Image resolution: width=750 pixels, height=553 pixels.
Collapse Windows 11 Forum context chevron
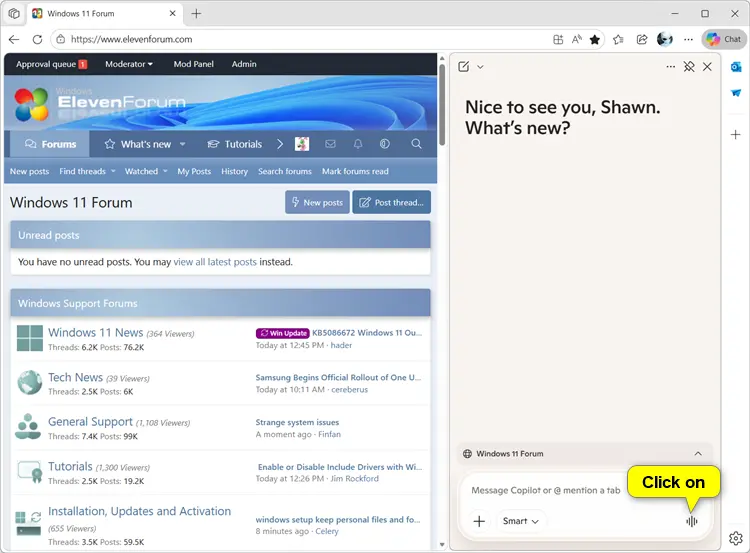tap(698, 453)
